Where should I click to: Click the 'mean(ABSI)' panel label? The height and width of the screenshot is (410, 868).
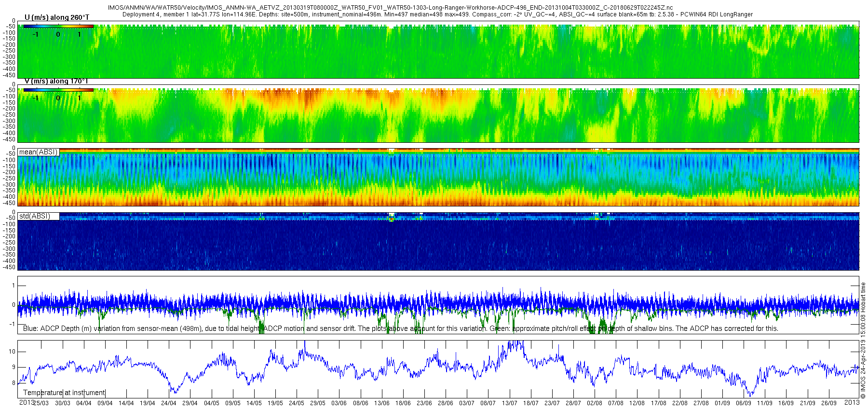coord(38,152)
